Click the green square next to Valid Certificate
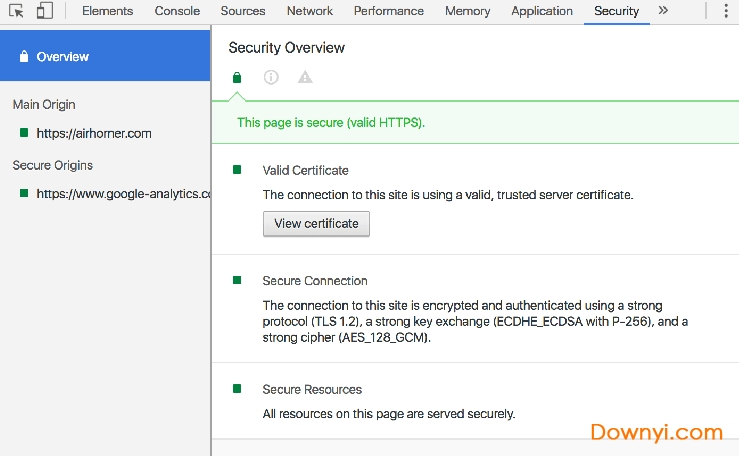Image resolution: width=739 pixels, height=456 pixels. [237, 170]
